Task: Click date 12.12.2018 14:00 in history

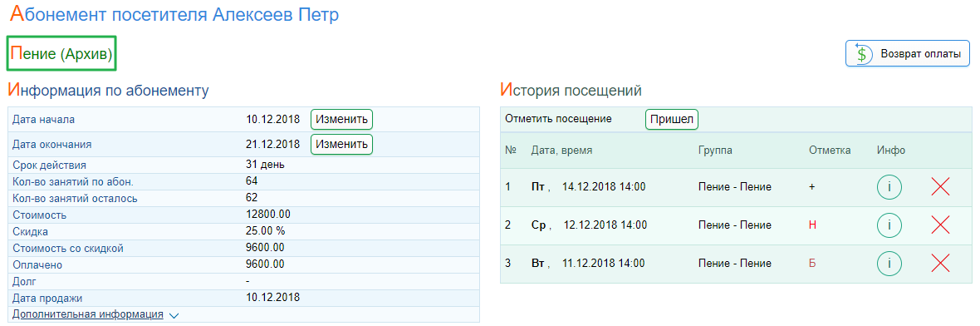Action: (x=605, y=225)
